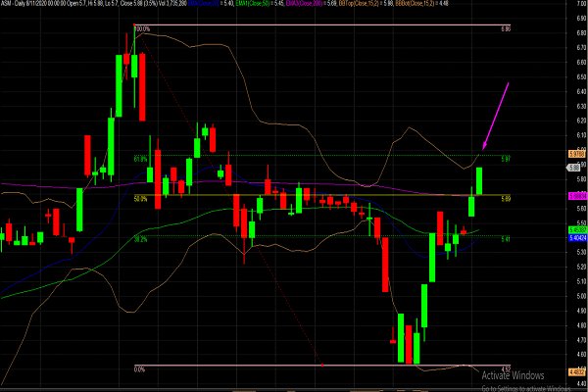Select the 38.2% Fibonacci level label
Screen dimensions: 588x392
[140, 239]
